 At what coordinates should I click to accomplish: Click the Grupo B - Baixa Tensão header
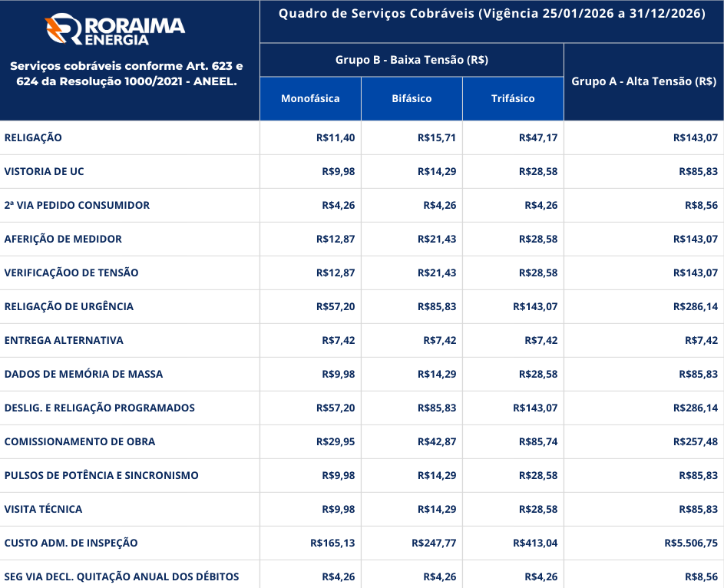(412, 60)
